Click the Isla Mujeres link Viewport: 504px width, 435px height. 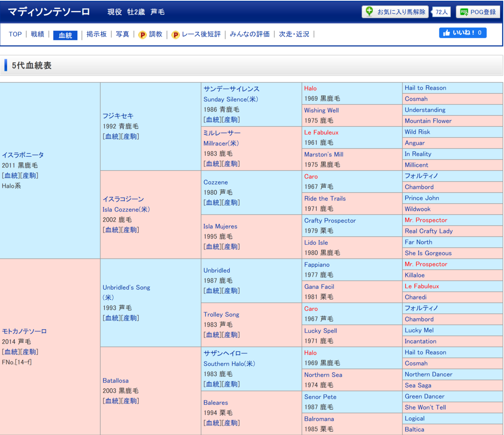(x=220, y=226)
